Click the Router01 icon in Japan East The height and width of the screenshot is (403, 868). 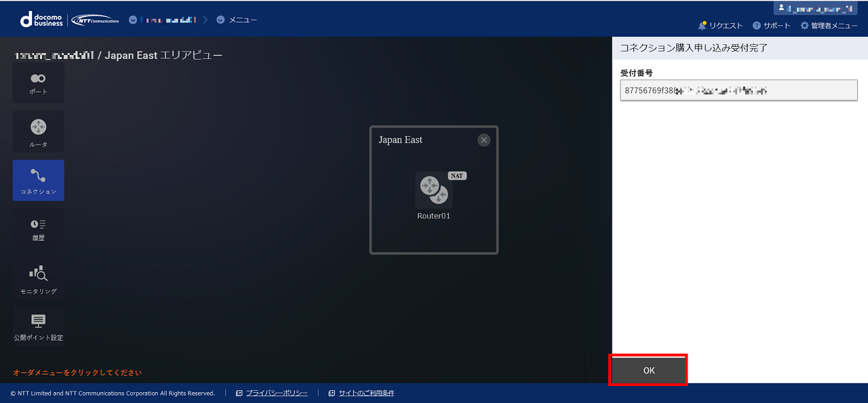(x=434, y=191)
